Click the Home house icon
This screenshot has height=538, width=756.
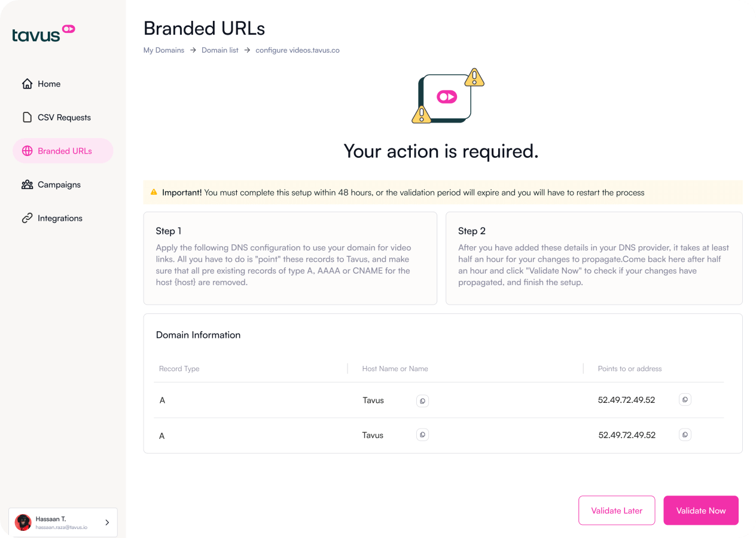27,84
